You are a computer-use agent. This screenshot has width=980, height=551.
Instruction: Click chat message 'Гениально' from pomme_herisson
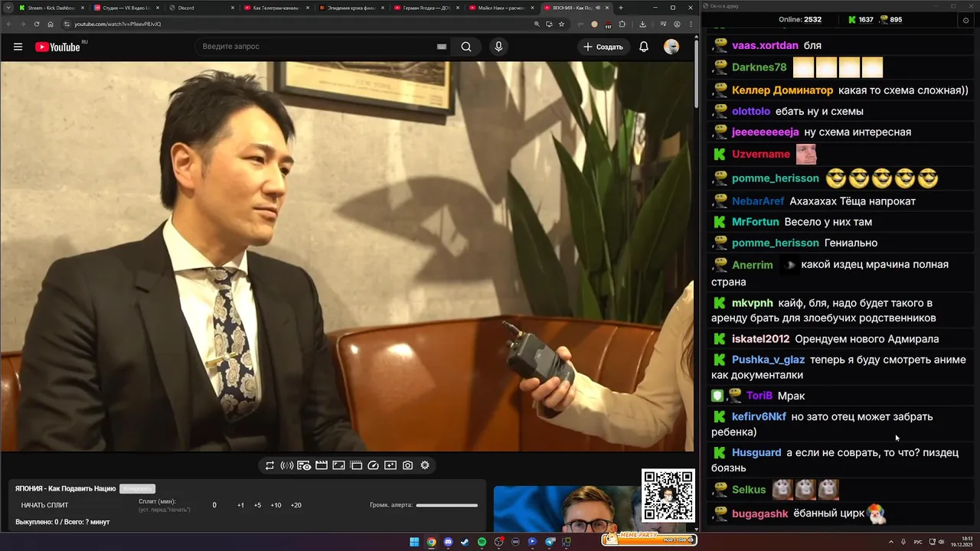tap(851, 243)
